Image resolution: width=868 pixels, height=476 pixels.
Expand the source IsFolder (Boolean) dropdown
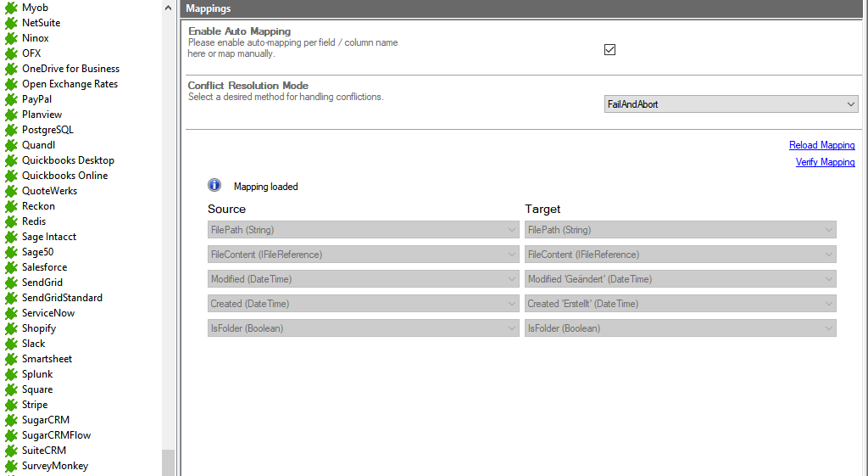363,328
